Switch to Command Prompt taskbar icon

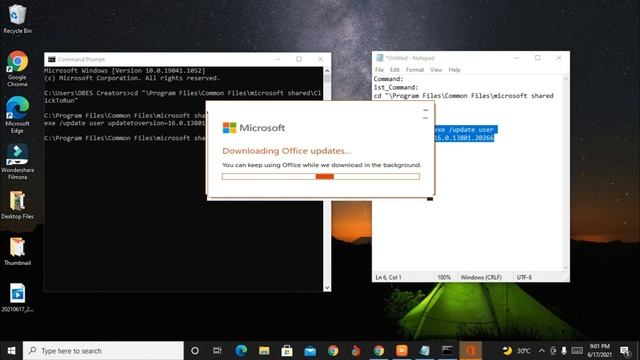coord(447,351)
